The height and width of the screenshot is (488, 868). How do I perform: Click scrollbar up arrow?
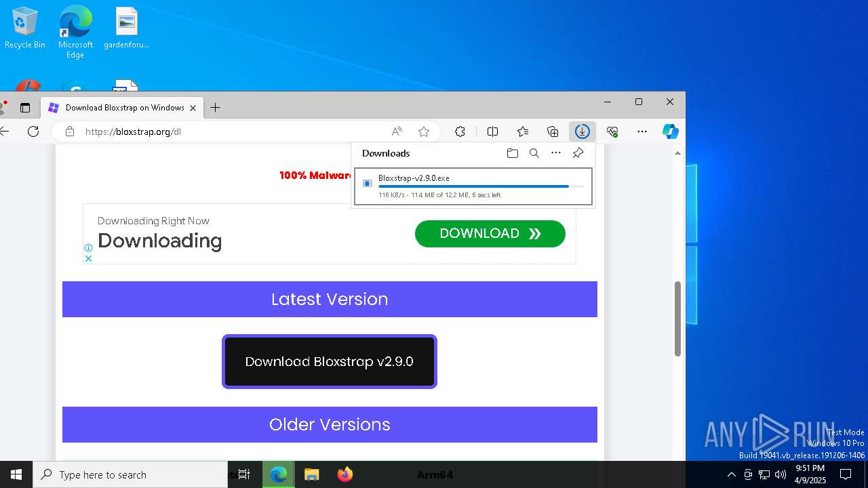click(677, 152)
